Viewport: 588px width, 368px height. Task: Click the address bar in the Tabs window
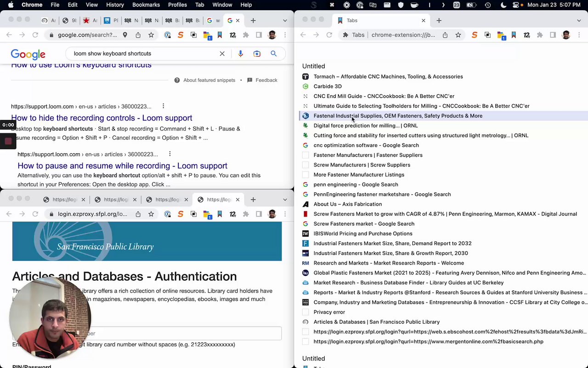pyautogui.click(x=402, y=35)
